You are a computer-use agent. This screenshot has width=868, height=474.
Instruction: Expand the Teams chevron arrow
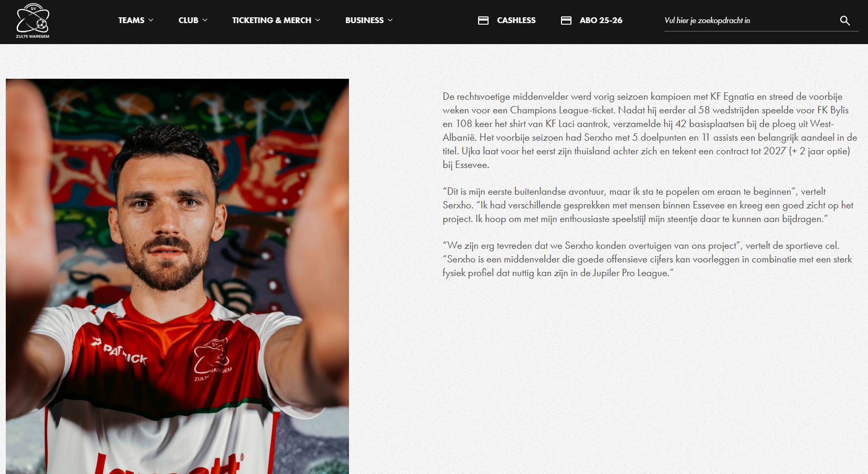click(151, 20)
